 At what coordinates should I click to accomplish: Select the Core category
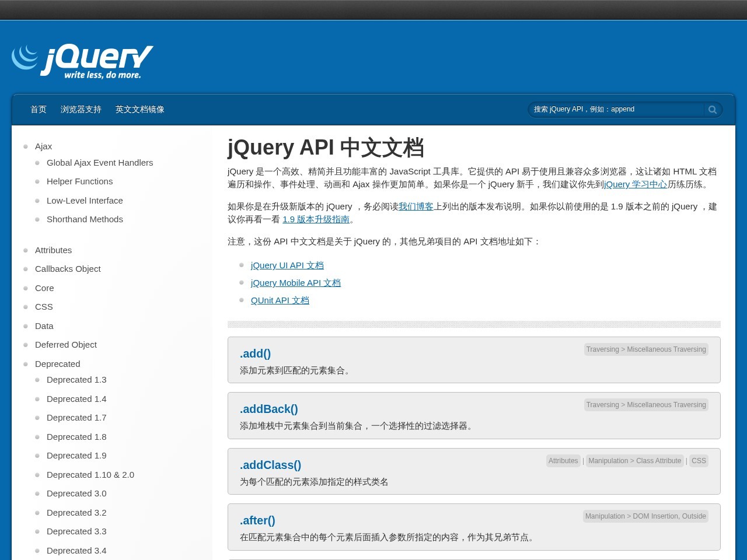pos(44,288)
